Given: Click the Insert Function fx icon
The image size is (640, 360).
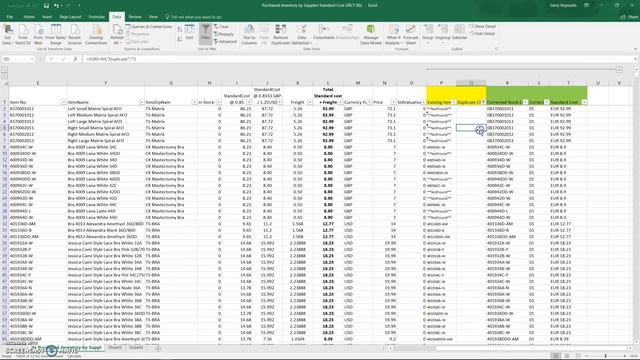Looking at the screenshot, I should click(75, 59).
